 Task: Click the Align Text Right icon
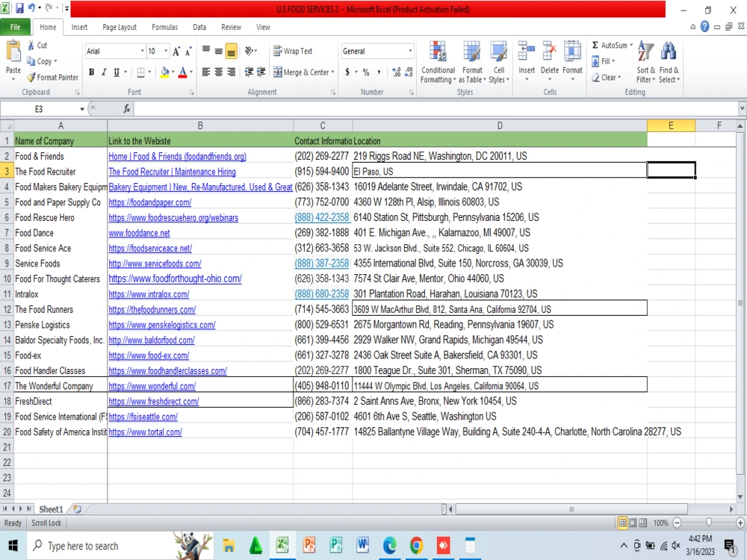(231, 72)
